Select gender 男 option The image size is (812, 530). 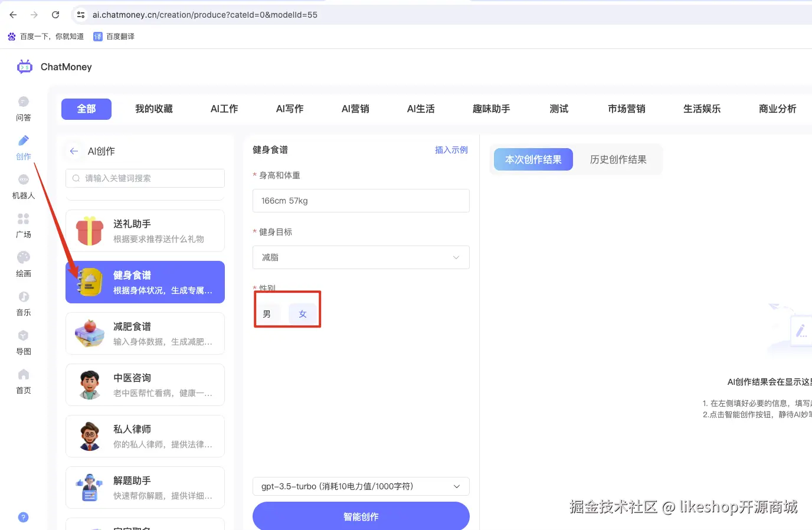pyautogui.click(x=267, y=314)
